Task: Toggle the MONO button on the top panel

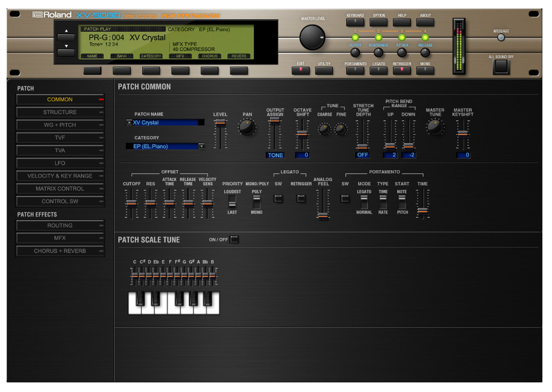Action: click(425, 71)
